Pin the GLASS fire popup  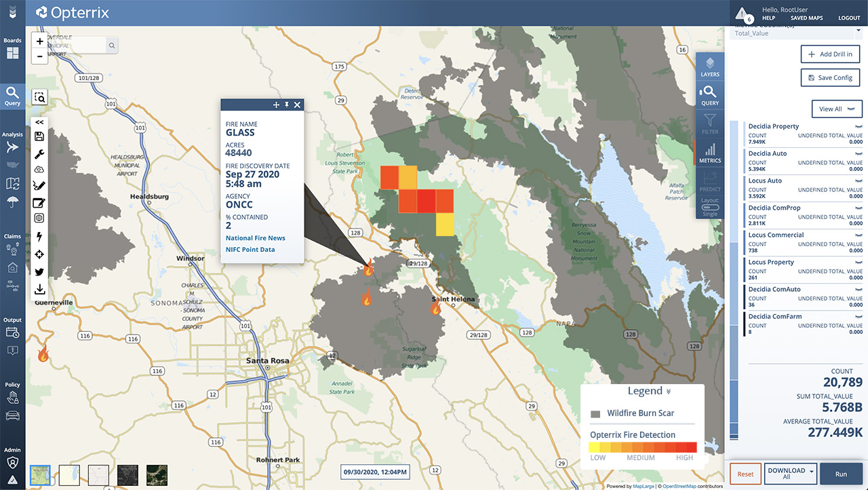coord(286,105)
